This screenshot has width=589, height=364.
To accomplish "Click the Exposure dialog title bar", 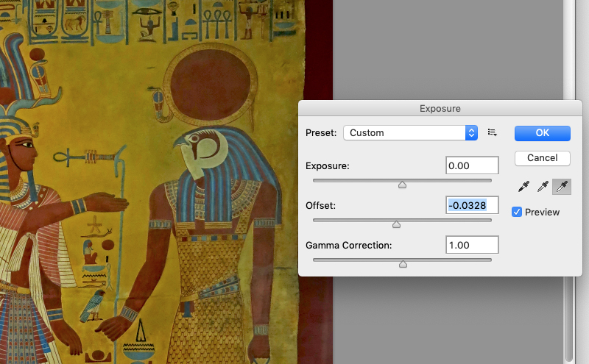I will [440, 108].
